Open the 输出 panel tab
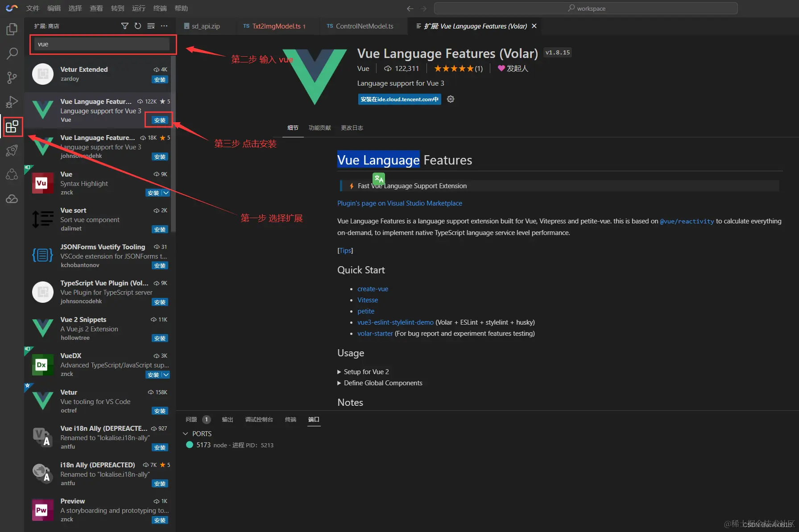The width and height of the screenshot is (799, 532). [228, 419]
